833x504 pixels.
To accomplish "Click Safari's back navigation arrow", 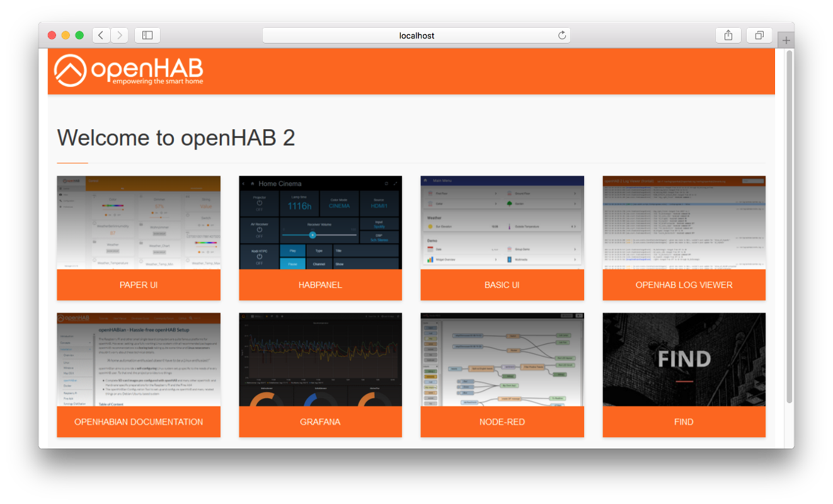I will (101, 35).
